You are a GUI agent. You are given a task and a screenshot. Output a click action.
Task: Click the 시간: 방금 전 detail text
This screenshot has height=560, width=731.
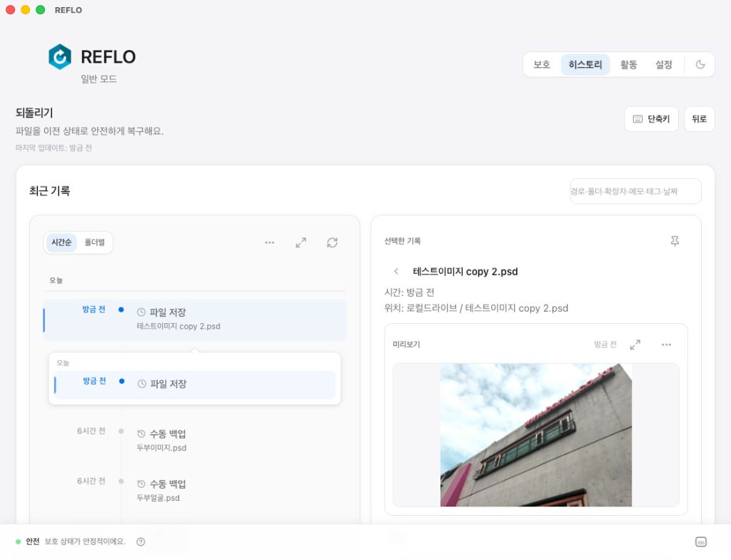coord(409,292)
